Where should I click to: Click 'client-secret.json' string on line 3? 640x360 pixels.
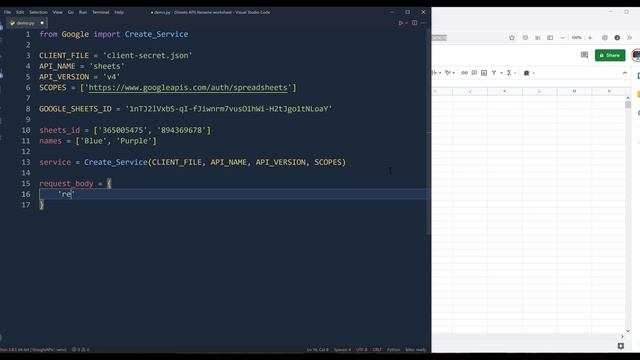(147, 56)
